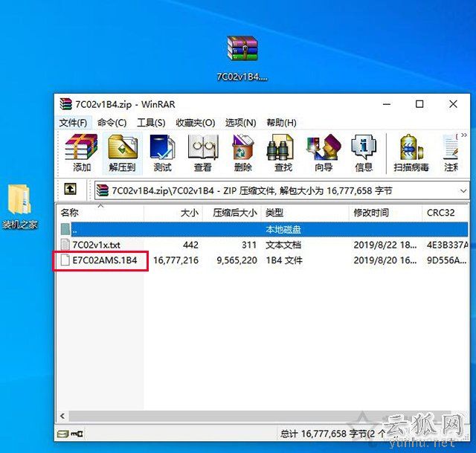Click the archive path address field
The width and height of the screenshot is (476, 453).
(x=281, y=191)
